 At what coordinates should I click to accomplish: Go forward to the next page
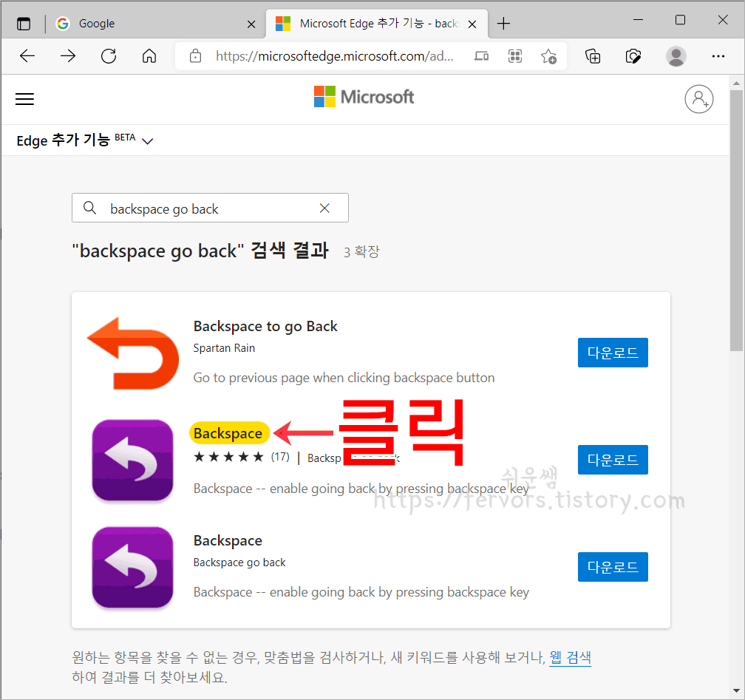tap(68, 56)
